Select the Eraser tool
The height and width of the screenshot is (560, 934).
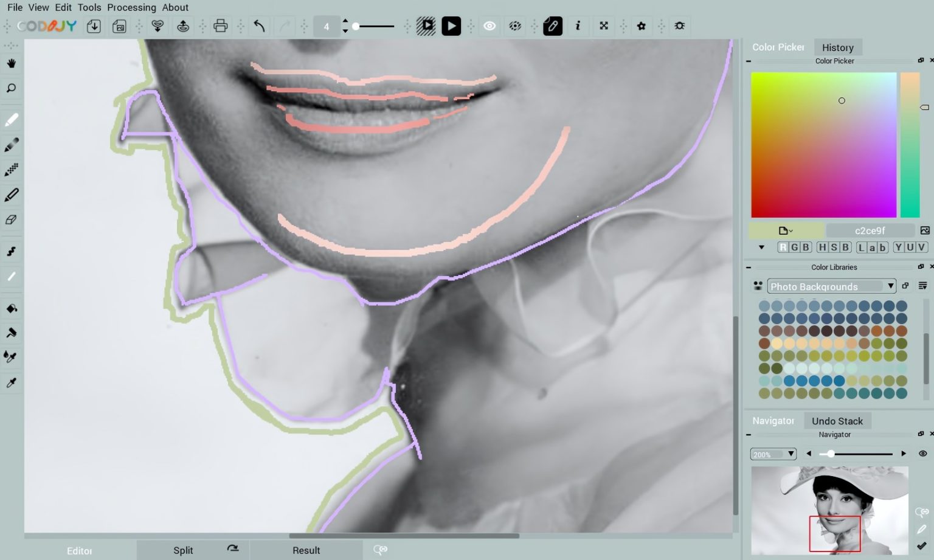pos(11,220)
